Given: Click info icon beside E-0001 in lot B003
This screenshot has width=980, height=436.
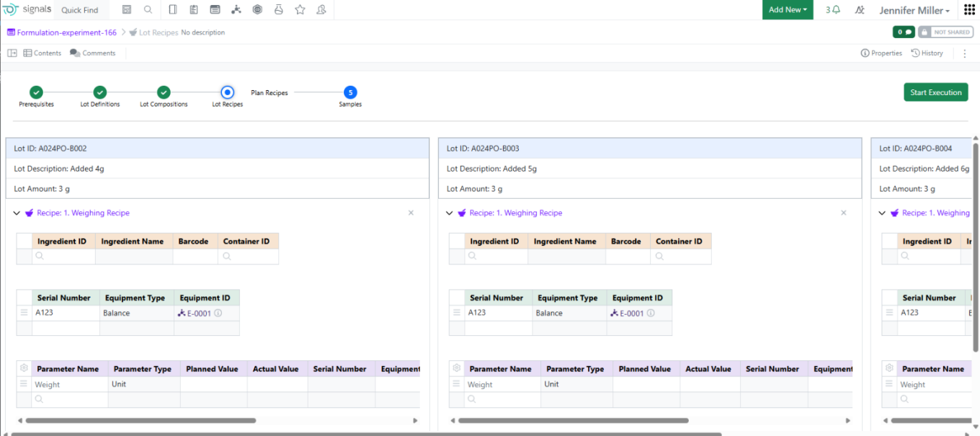Looking at the screenshot, I should 650,313.
